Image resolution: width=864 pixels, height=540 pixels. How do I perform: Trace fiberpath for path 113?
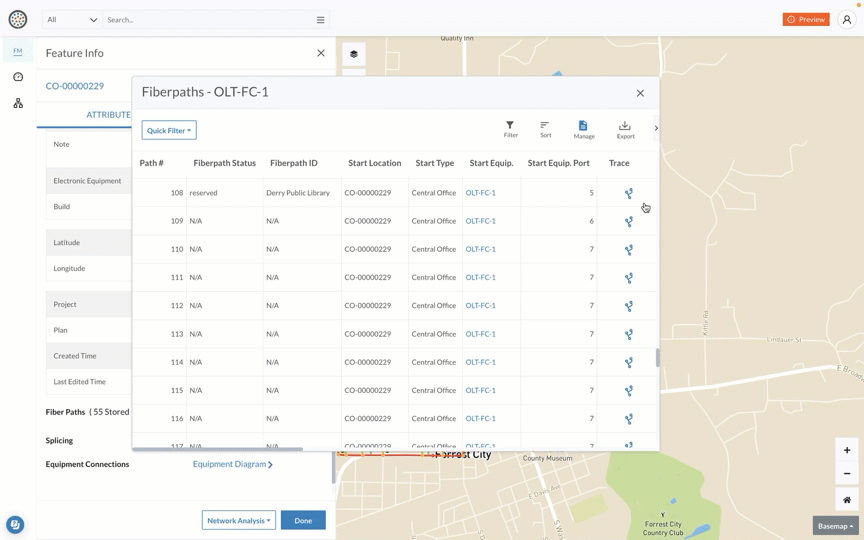[628, 334]
